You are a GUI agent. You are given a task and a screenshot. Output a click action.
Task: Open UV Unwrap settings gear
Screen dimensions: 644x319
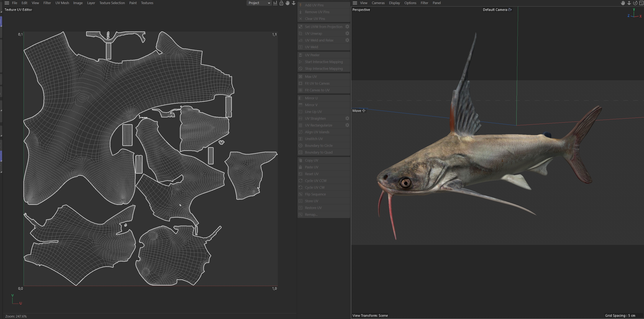[347, 33]
